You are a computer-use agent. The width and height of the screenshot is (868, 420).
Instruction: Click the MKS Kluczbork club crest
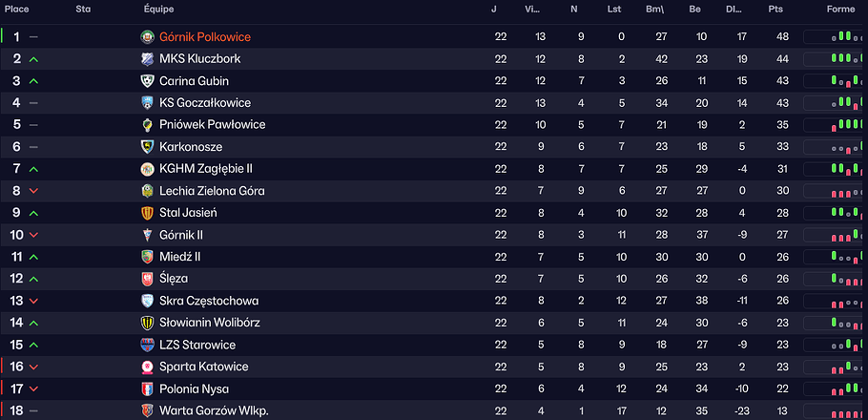(147, 59)
